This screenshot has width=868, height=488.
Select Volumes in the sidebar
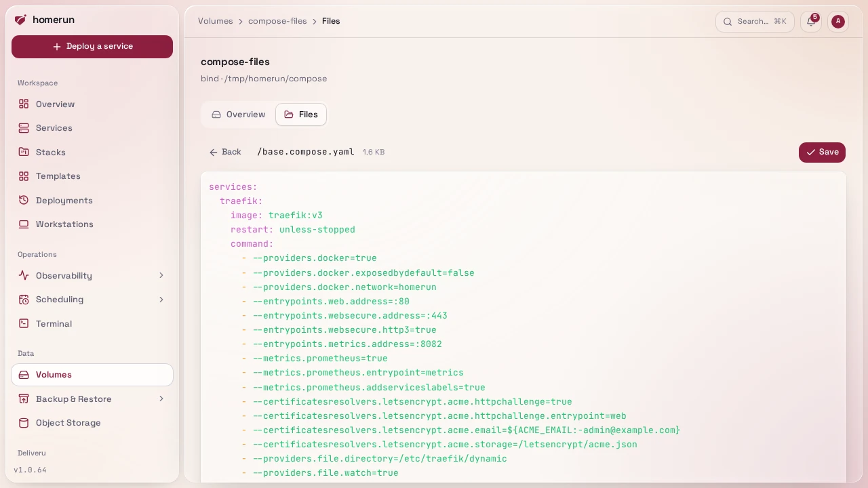[x=92, y=375]
